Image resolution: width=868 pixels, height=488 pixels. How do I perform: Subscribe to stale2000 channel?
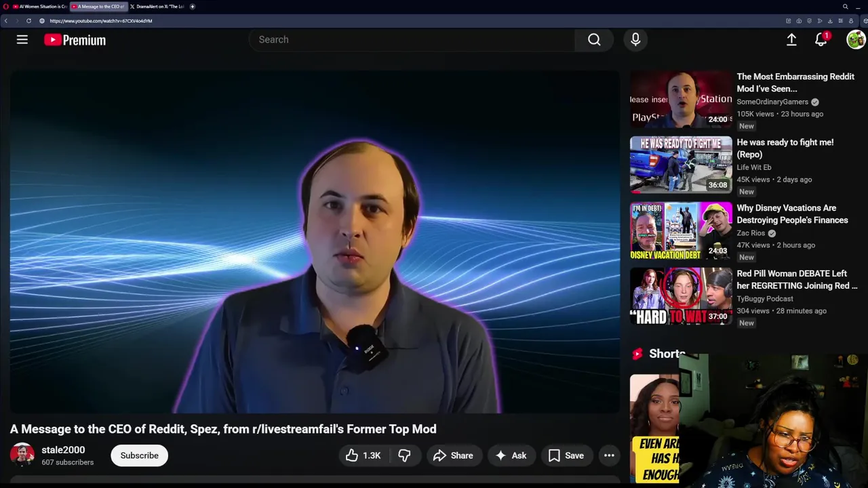point(139,455)
